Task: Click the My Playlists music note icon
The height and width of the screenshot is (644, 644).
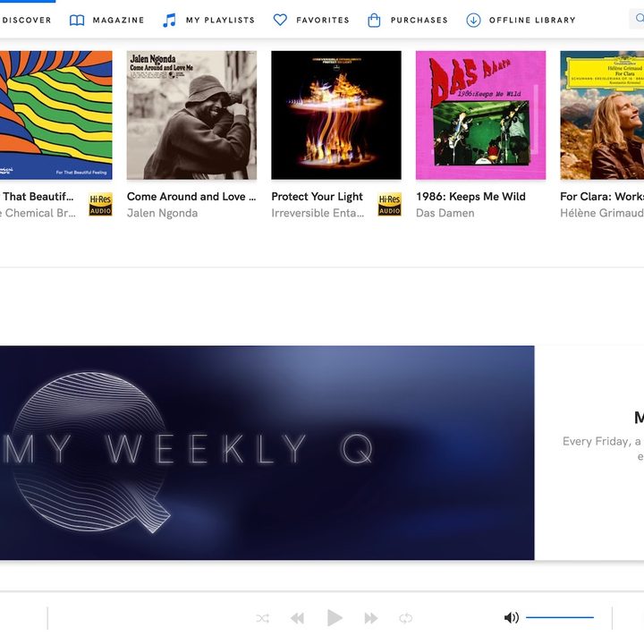Action: click(169, 20)
